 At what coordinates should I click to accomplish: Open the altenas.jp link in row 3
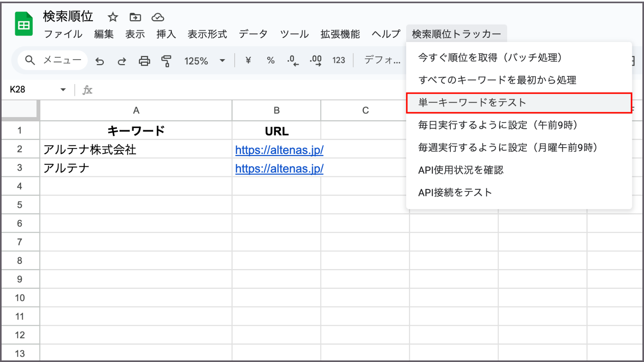(279, 169)
